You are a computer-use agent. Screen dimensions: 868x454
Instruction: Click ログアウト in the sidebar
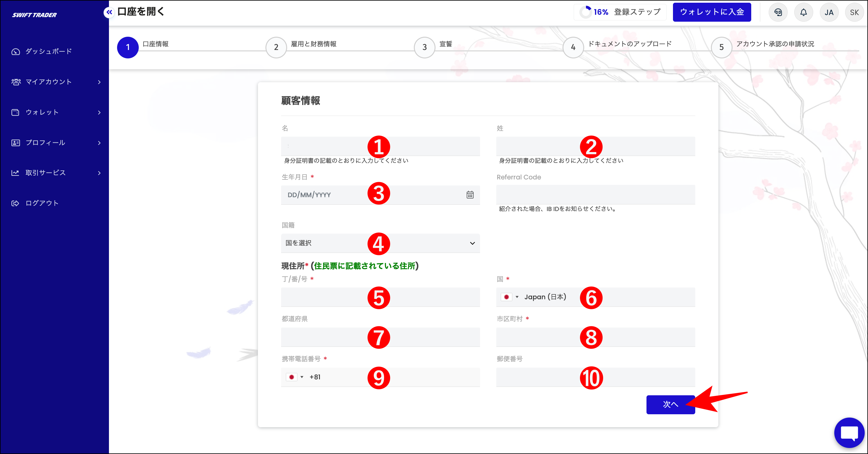42,203
